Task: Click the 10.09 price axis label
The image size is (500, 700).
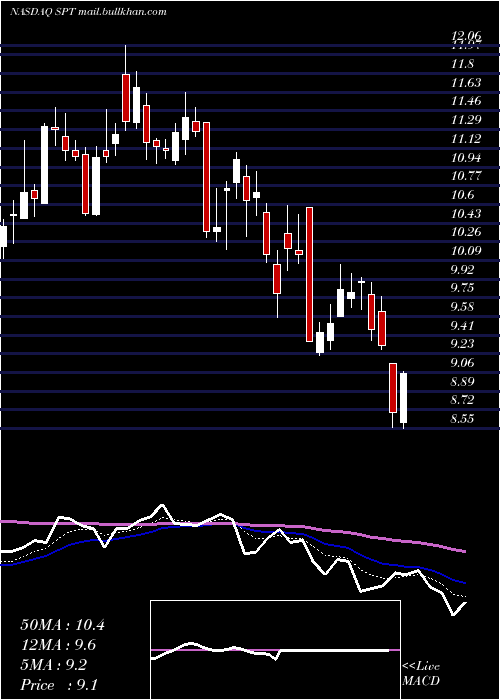Action: 466,251
